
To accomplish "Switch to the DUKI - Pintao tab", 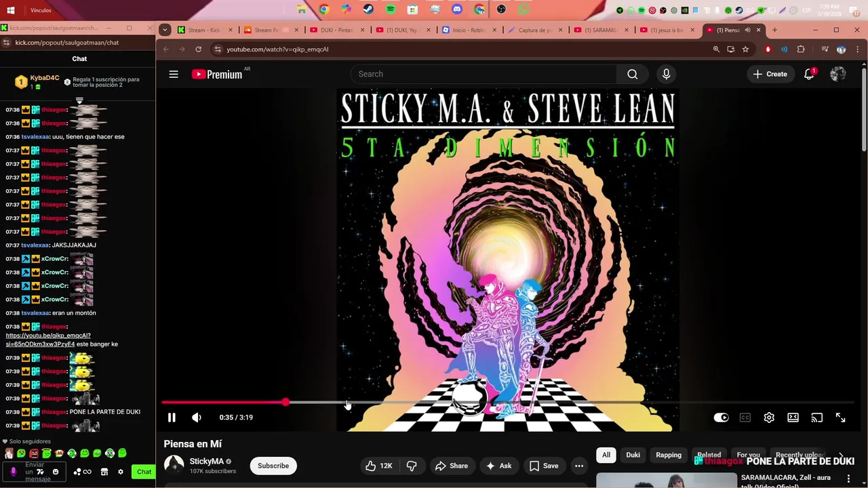I will pyautogui.click(x=336, y=30).
